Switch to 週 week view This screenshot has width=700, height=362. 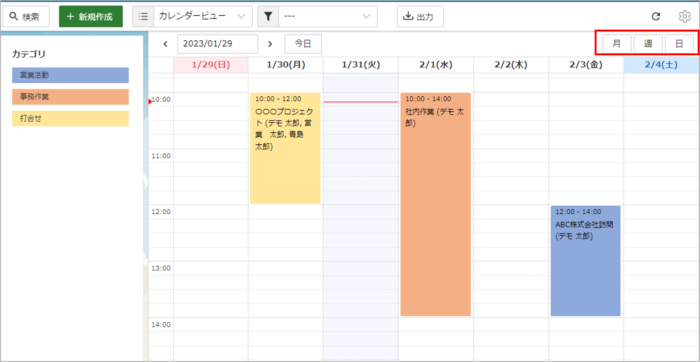tap(648, 44)
